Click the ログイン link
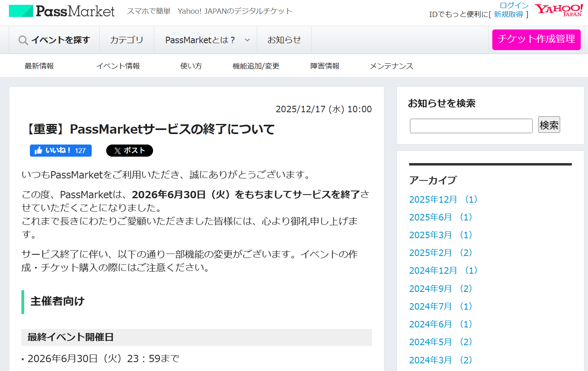This screenshot has width=588, height=371. (x=514, y=5)
